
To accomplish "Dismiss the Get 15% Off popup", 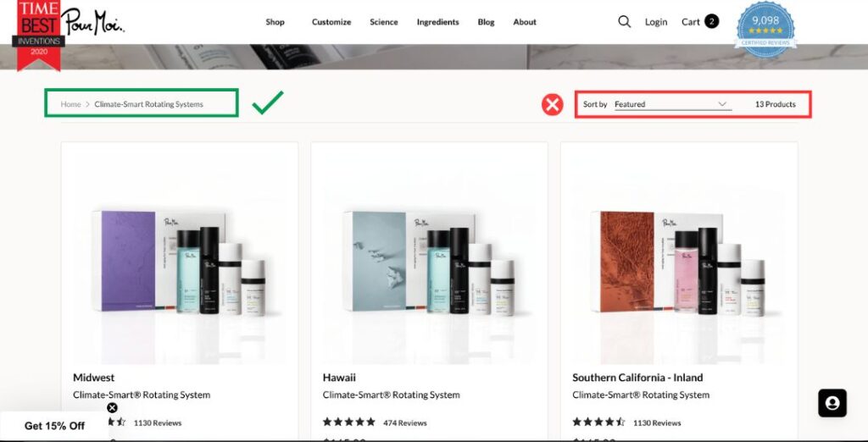I will coord(113,408).
